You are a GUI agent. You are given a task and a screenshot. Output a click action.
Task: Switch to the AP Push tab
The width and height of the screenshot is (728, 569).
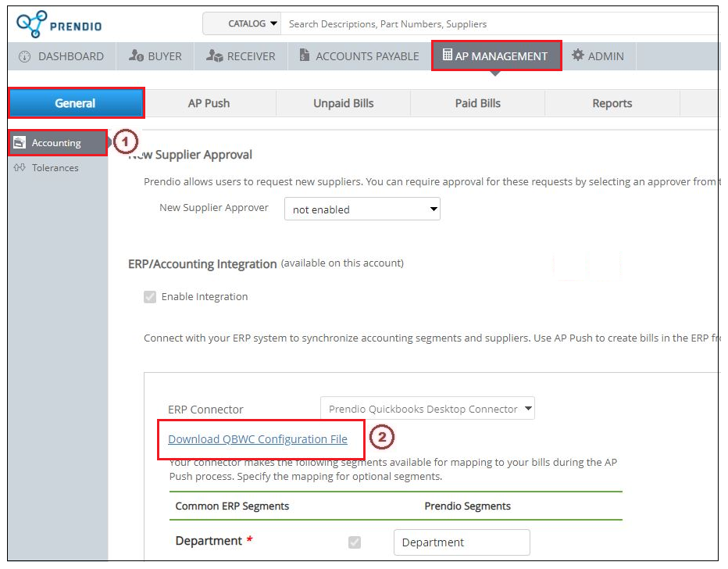pyautogui.click(x=209, y=102)
